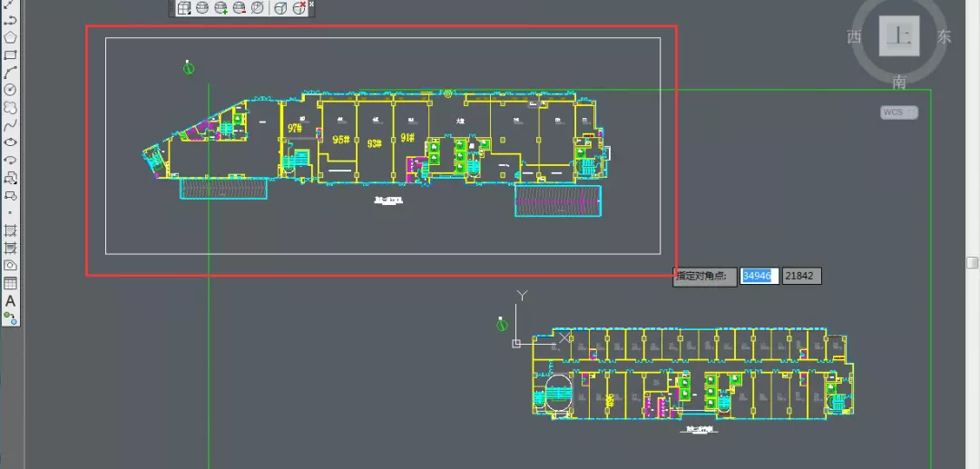Select the Point tool
Image resolution: width=980 pixels, height=469 pixels.
click(x=10, y=213)
